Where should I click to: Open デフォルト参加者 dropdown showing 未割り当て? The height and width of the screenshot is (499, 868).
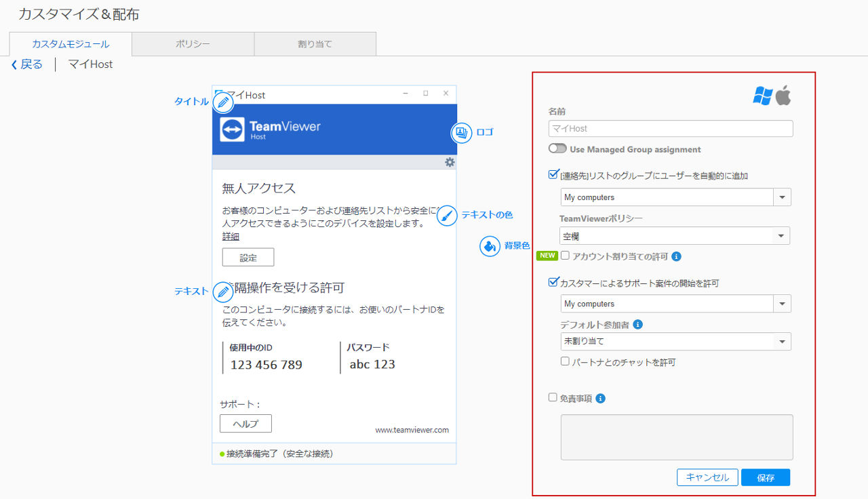pos(676,342)
